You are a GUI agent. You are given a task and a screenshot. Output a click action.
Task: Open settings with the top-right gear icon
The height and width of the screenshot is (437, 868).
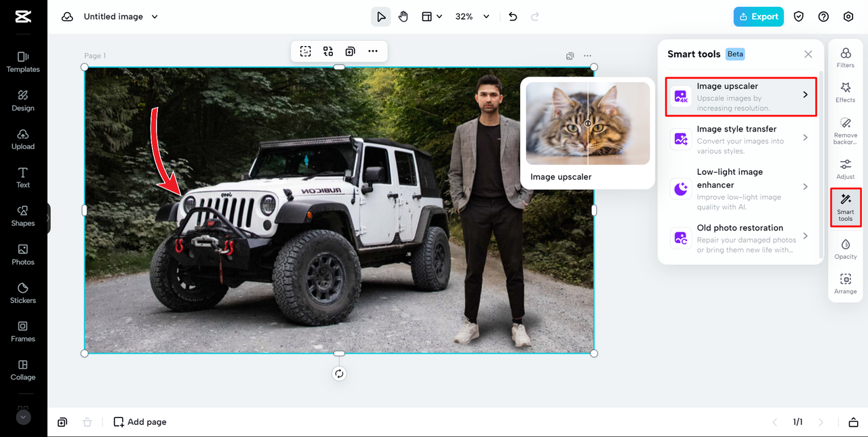tap(848, 17)
